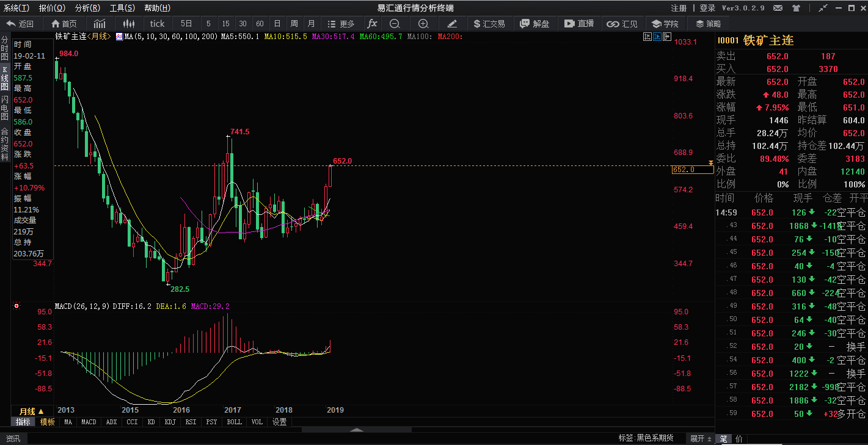Open the 首页 home page

pos(64,24)
